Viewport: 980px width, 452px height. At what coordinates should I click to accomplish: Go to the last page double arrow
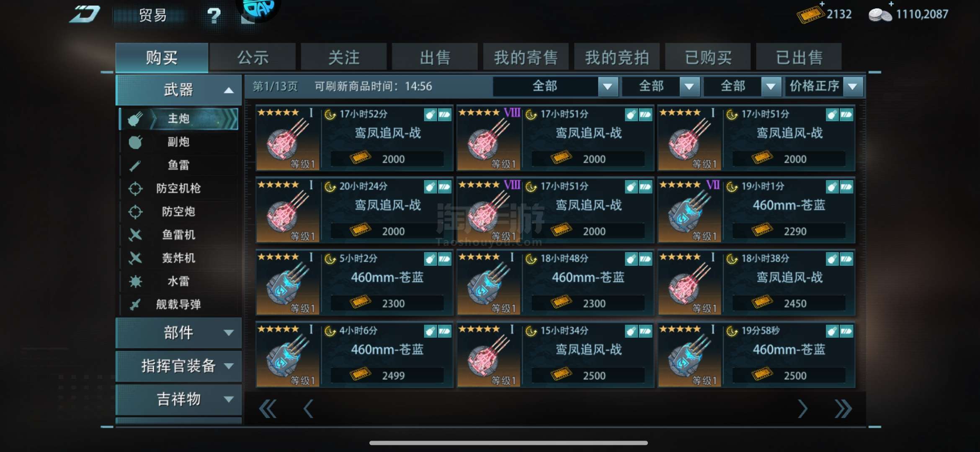843,409
